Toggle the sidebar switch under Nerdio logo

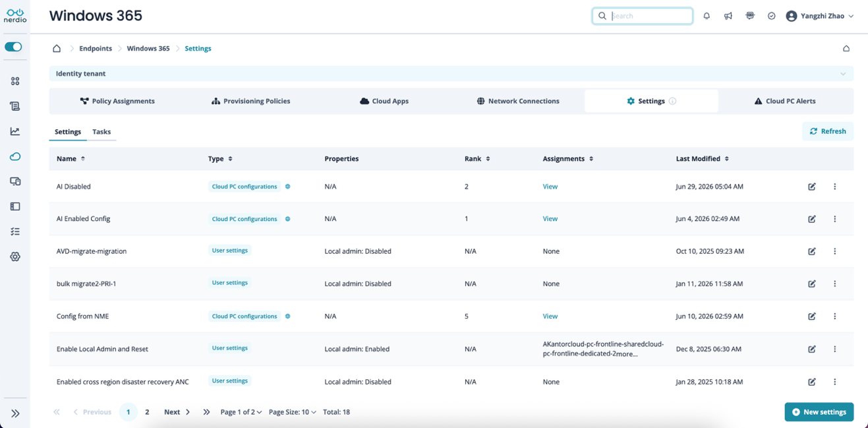(x=13, y=47)
